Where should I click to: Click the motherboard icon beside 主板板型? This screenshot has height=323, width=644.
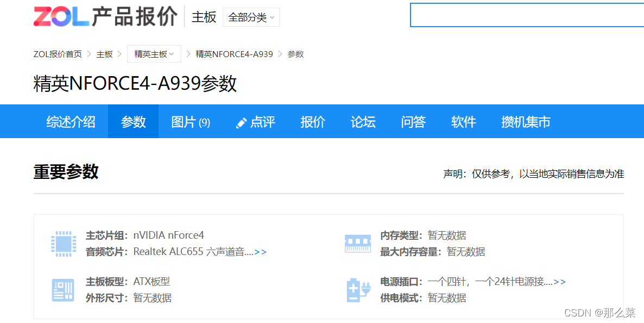coord(63,290)
